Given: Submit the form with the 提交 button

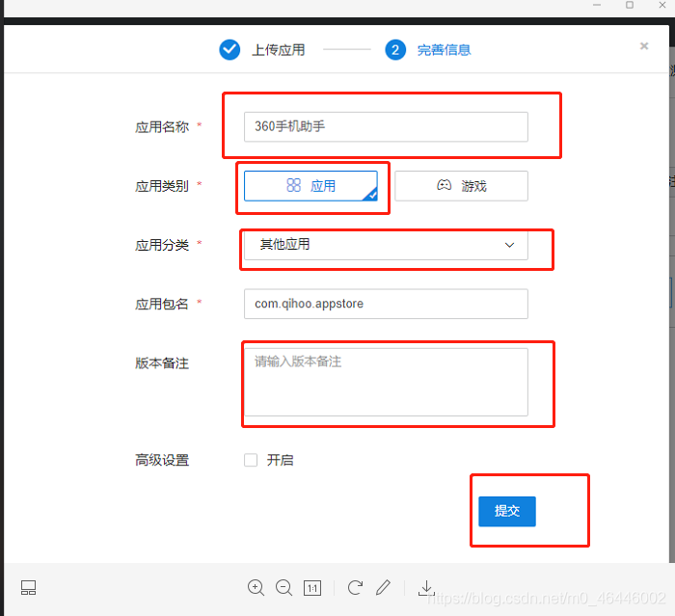Looking at the screenshot, I should tap(507, 511).
